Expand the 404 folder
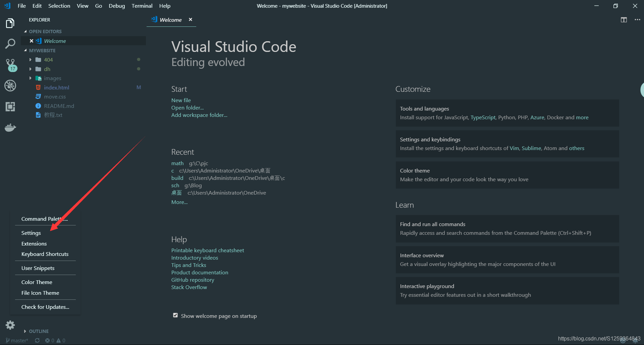The height and width of the screenshot is (345, 644). (30, 60)
